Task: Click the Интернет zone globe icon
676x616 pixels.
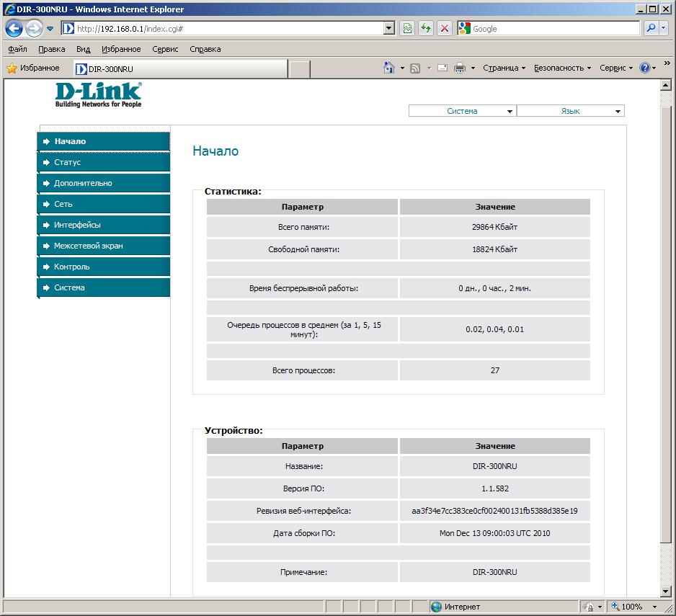Action: [x=436, y=607]
